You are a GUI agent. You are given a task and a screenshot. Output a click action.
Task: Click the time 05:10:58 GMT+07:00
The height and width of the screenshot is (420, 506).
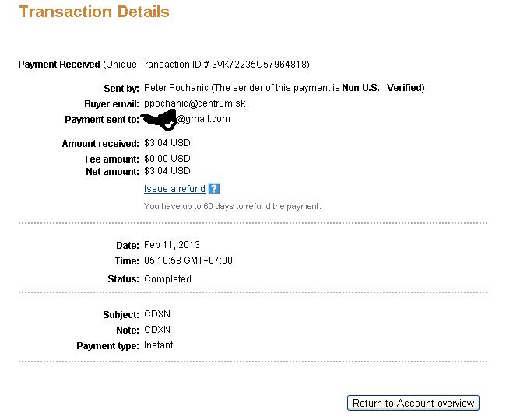tap(188, 261)
